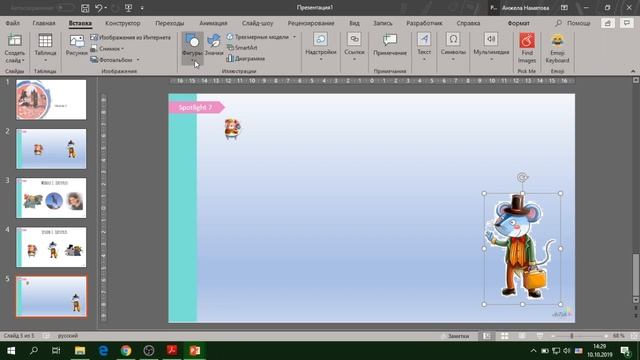
Task: Open the Трехмерные модели dropdown arrow
Action: pyautogui.click(x=294, y=37)
